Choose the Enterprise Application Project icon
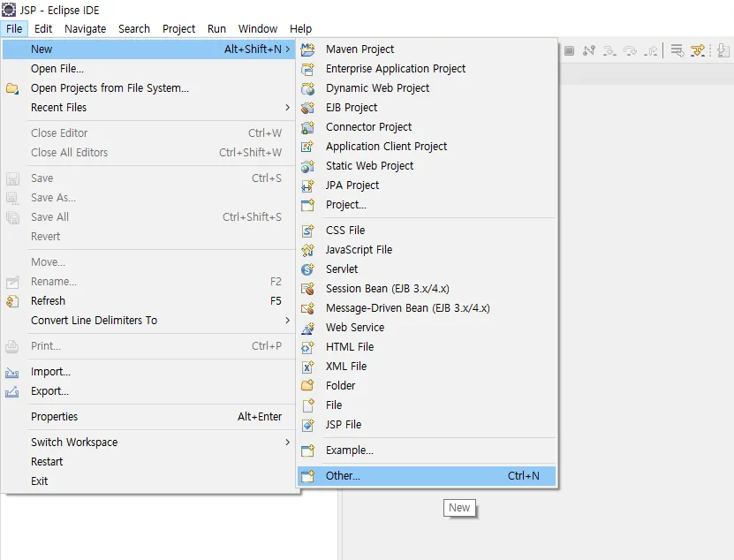 (x=307, y=69)
